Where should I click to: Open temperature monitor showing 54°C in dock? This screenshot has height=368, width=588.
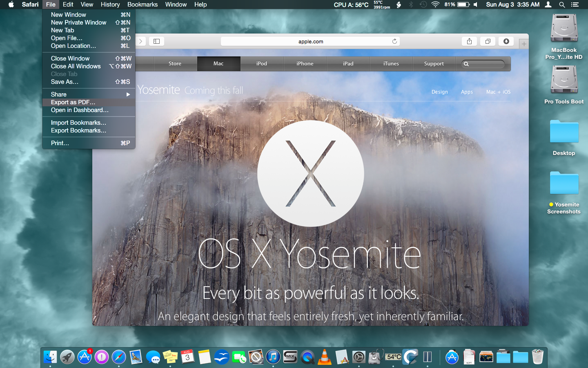394,357
